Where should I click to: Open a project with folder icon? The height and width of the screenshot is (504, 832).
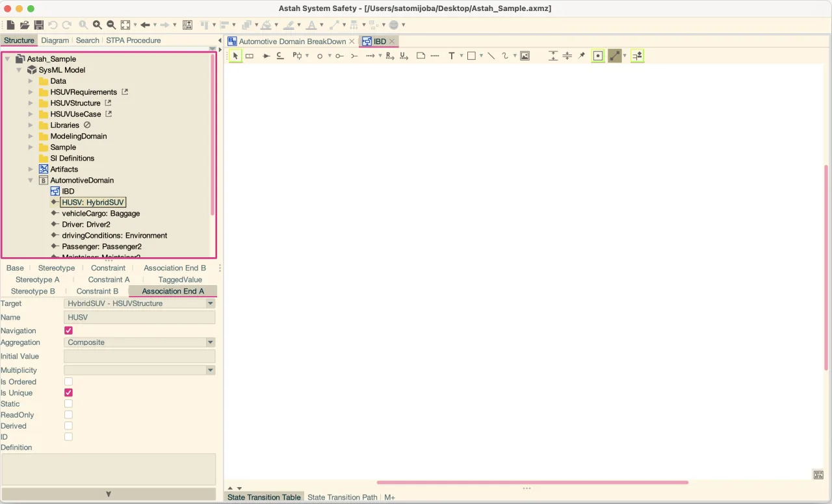tap(25, 25)
